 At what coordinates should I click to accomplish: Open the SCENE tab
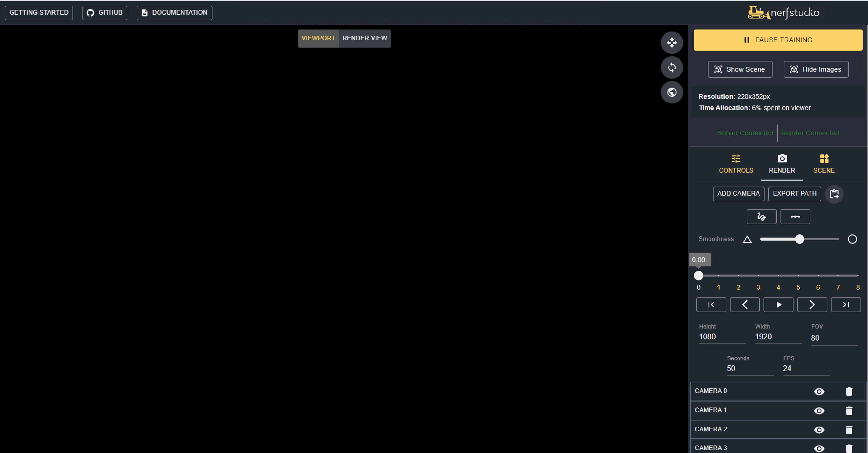824,164
